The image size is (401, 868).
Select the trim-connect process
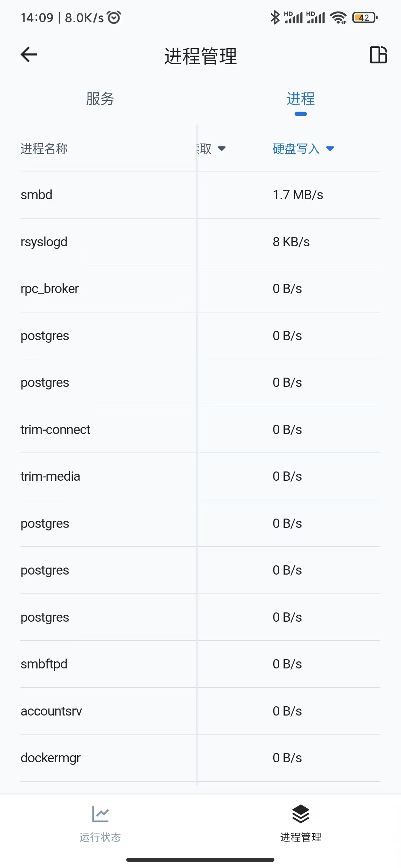tap(200, 430)
